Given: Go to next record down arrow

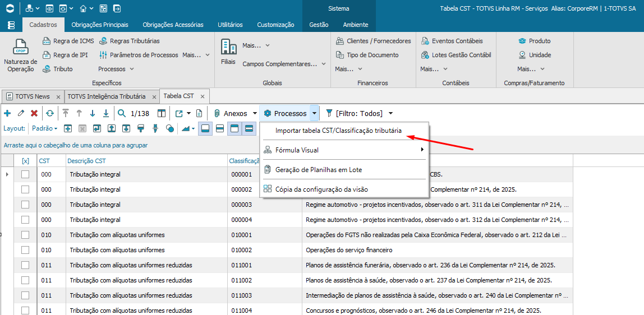Looking at the screenshot, I should pos(93,113).
